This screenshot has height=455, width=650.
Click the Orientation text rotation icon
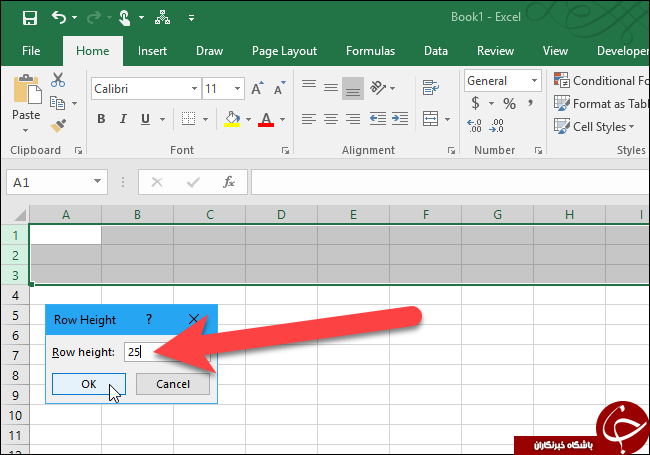coord(378,88)
